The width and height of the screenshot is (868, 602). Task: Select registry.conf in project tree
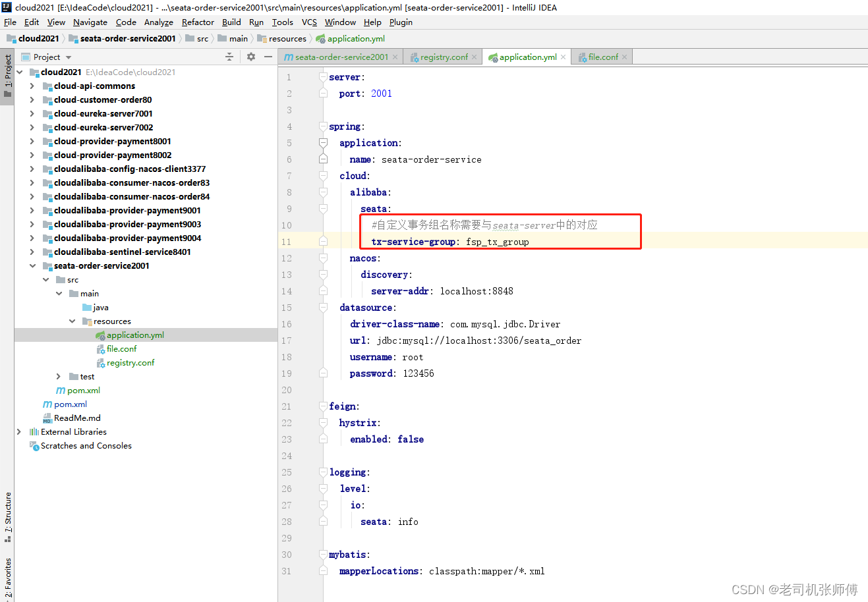click(x=130, y=362)
